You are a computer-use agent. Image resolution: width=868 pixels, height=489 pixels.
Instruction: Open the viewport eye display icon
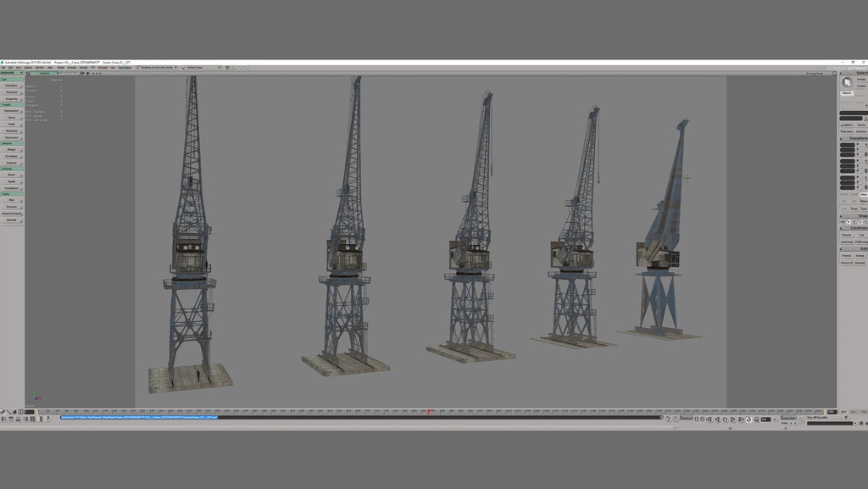click(x=84, y=75)
